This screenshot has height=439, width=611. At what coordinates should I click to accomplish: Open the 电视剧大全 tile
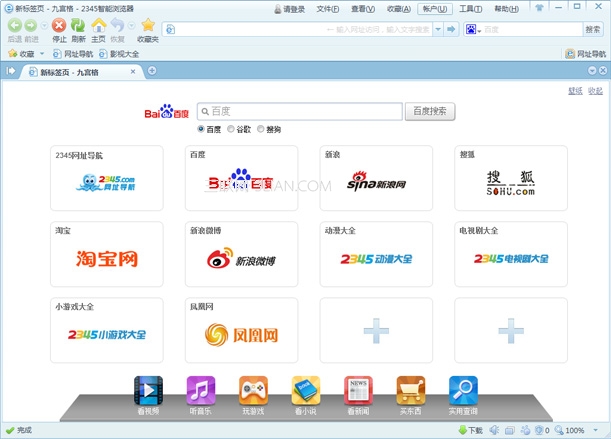click(511, 254)
